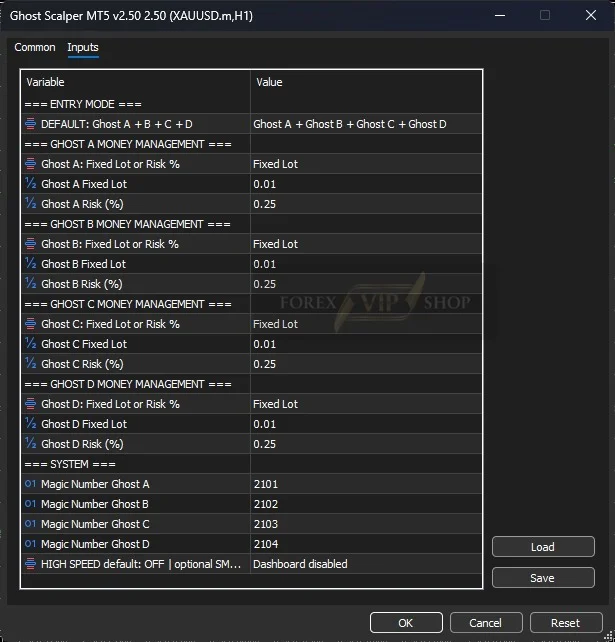Click the ½ icon next to Ghost D Risk (%)
This screenshot has width=615, height=642.
tap(30, 444)
